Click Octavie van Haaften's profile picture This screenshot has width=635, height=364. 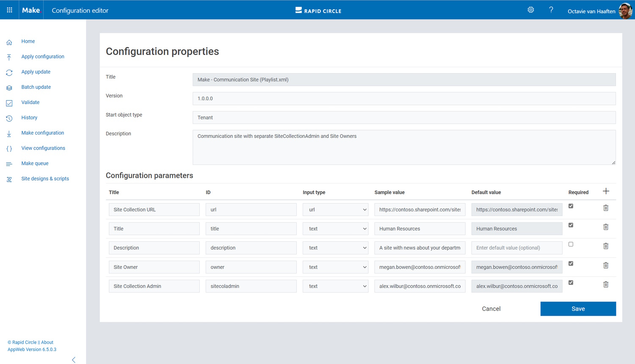[625, 11]
